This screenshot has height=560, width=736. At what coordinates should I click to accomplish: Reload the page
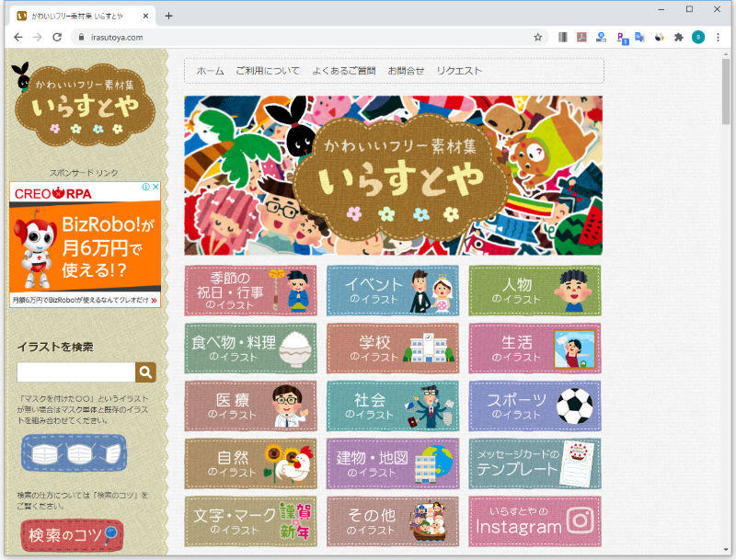click(57, 37)
